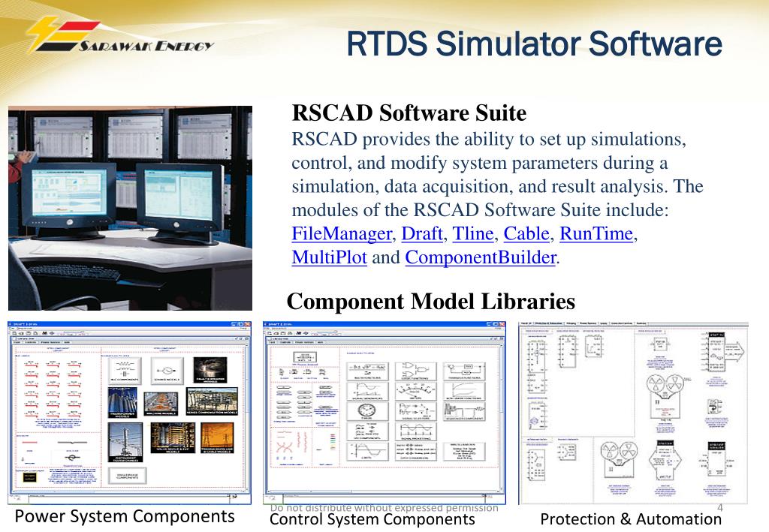Open the Instrument Transformers photo tile
Viewport: 769px width, 532px height.
[x=125, y=443]
